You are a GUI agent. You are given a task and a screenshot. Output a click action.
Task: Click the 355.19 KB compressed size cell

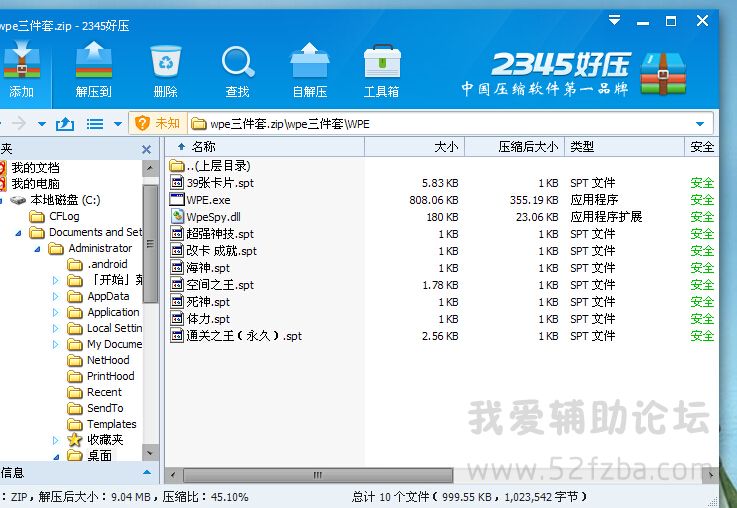click(534, 200)
